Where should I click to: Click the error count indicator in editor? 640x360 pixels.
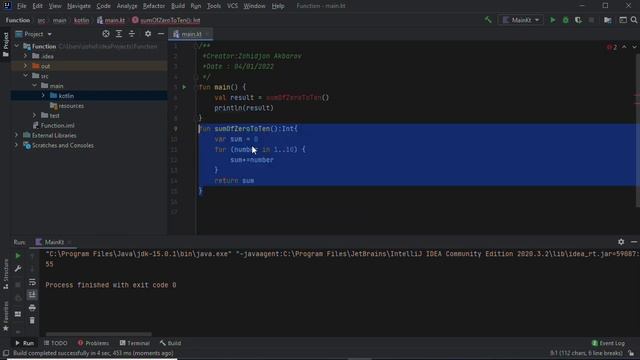[x=612, y=47]
